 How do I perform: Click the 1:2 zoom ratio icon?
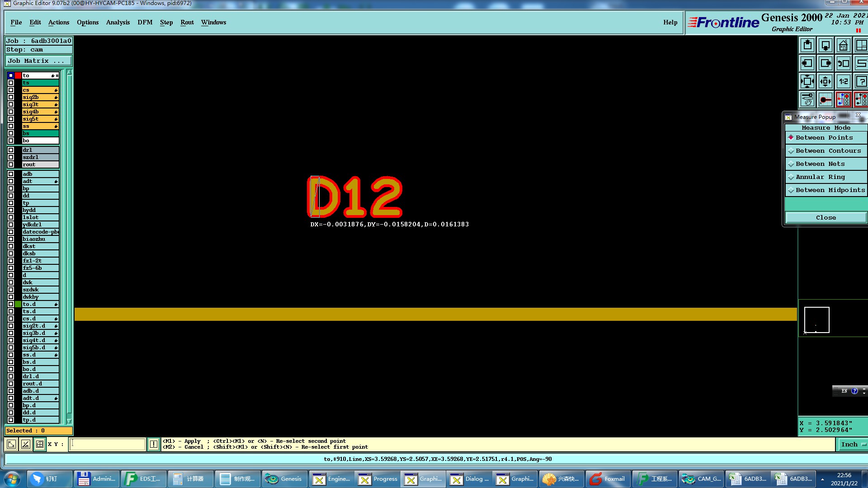844,81
